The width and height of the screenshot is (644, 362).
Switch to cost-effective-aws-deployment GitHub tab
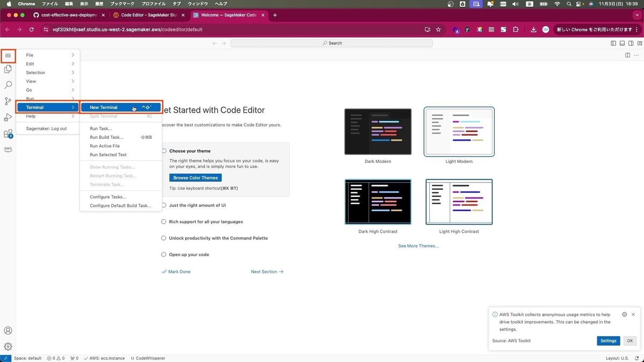(68, 15)
